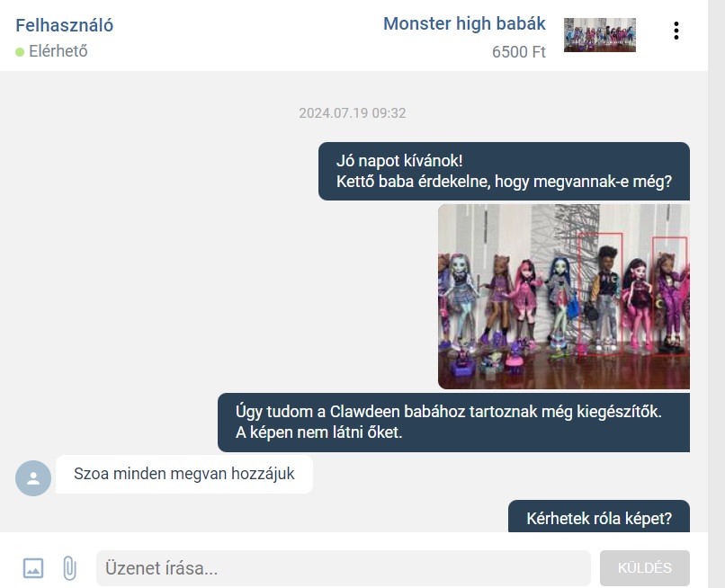The width and height of the screenshot is (725, 588).
Task: Click the 'Úgy tudom a Clawdeen' message bubble
Action: click(x=453, y=422)
